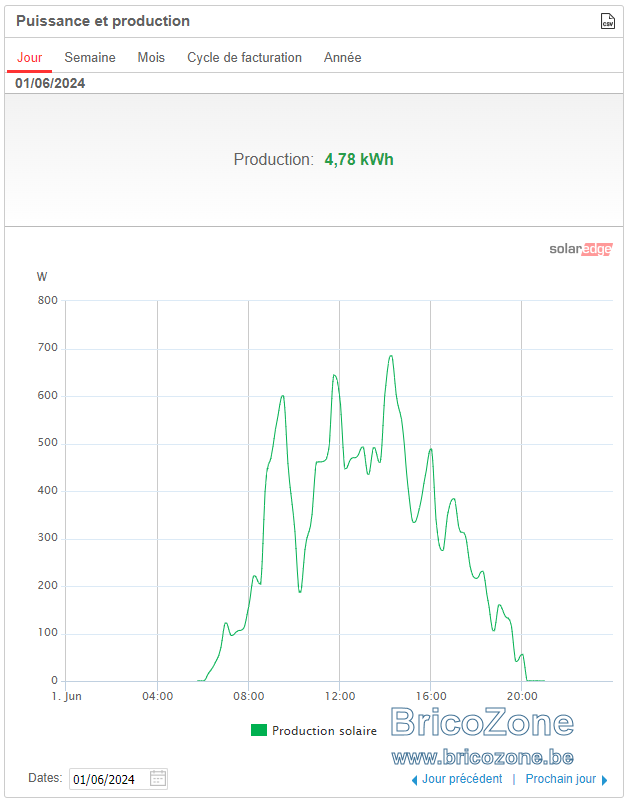
Task: Click the Dates input field showing 01/06/2024
Action: 119,779
